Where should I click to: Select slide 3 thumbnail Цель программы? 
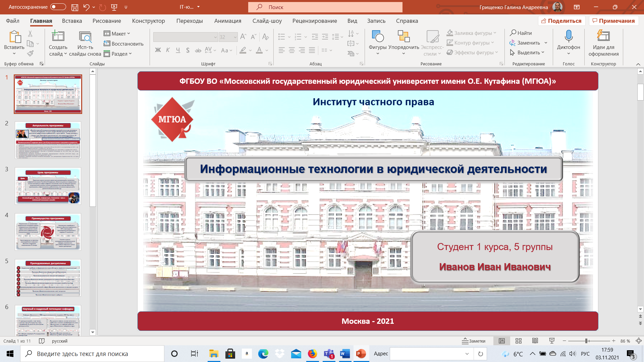[48, 186]
